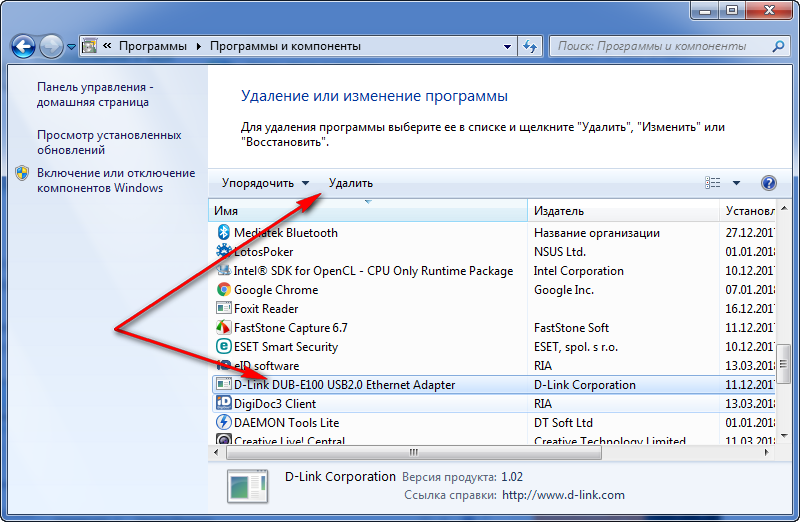Viewport: 800px width, 522px height.
Task: Click the Удалить toolbar button
Action: (351, 183)
